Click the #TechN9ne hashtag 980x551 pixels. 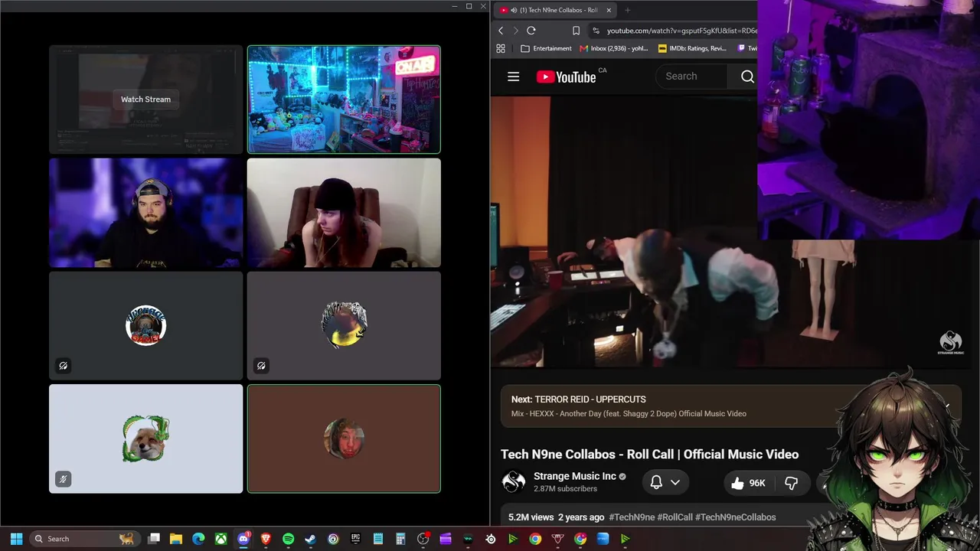632,517
